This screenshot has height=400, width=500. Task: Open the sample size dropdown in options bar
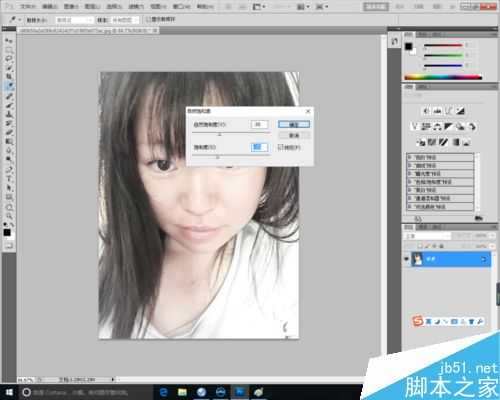coord(74,20)
